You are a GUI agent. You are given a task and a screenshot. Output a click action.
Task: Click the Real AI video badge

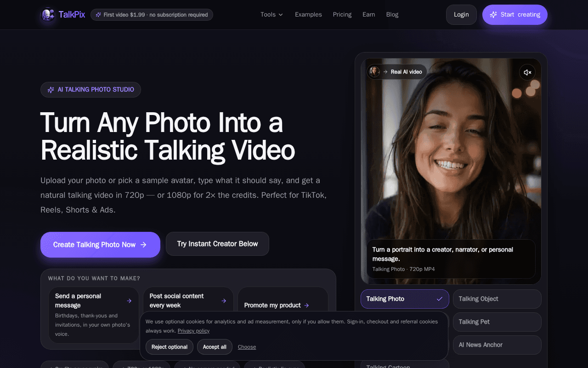click(x=397, y=72)
